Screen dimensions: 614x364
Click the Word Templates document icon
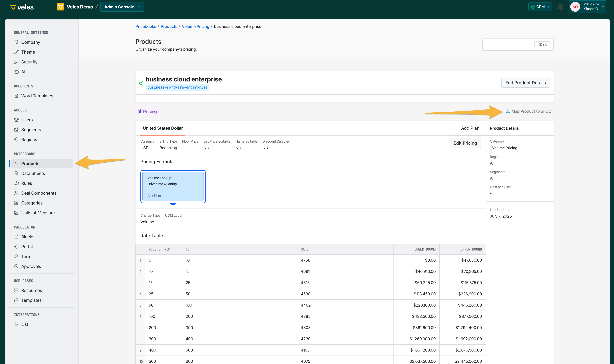click(x=16, y=96)
